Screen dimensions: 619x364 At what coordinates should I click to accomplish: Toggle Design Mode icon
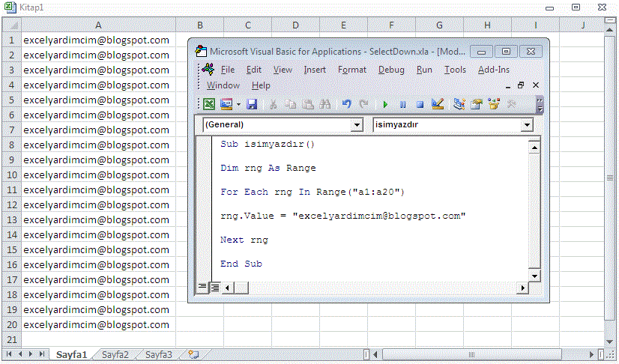438,103
